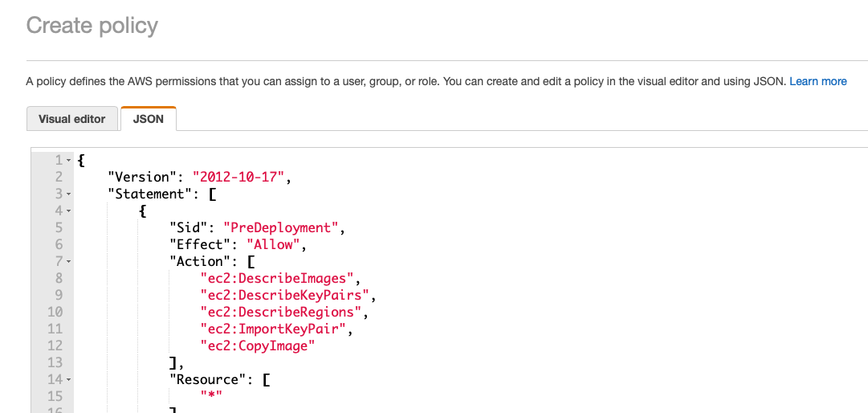Click the "Resource" key text
The image size is (868, 413).
click(x=208, y=380)
